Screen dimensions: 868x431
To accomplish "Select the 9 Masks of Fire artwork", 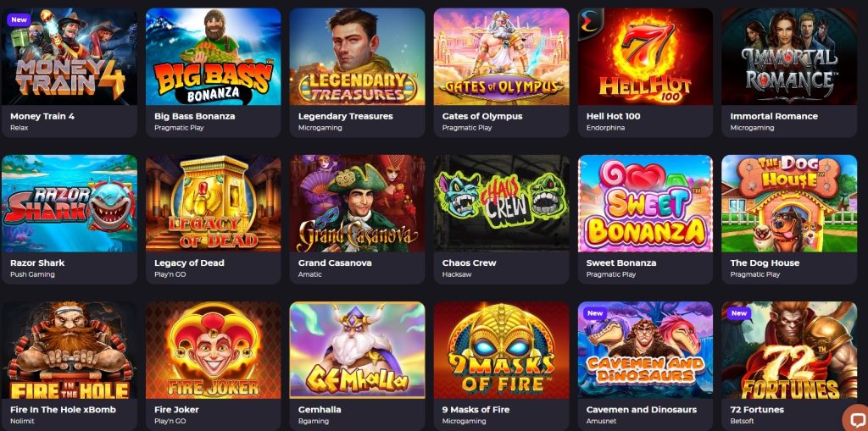I will (501, 350).
